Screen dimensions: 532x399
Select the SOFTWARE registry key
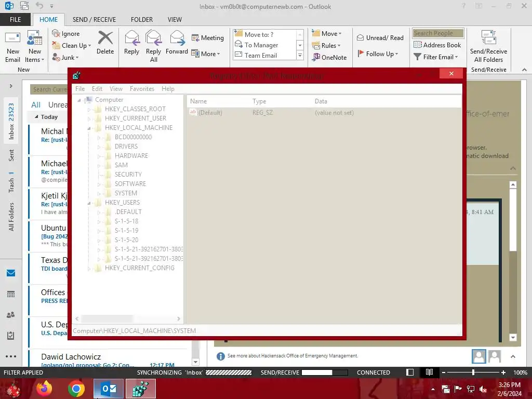(x=130, y=183)
